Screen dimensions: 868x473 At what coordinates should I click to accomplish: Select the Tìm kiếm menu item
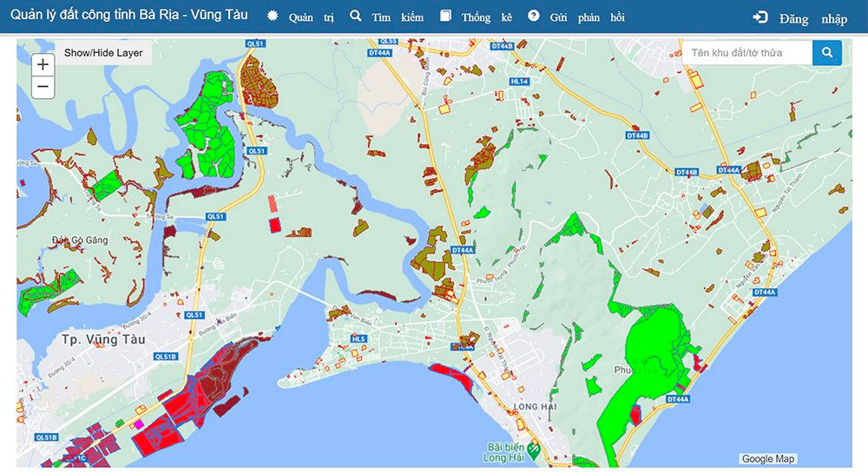click(397, 17)
